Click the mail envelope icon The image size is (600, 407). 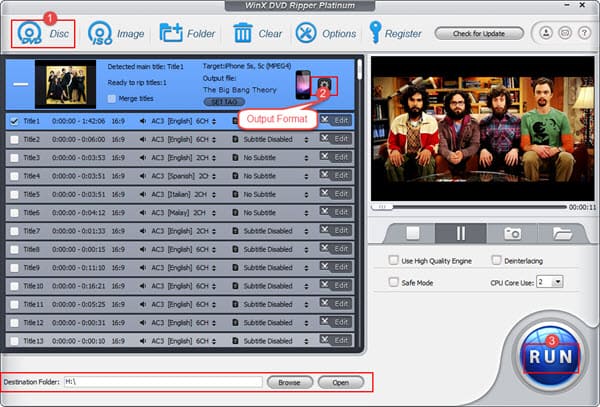coord(565,33)
